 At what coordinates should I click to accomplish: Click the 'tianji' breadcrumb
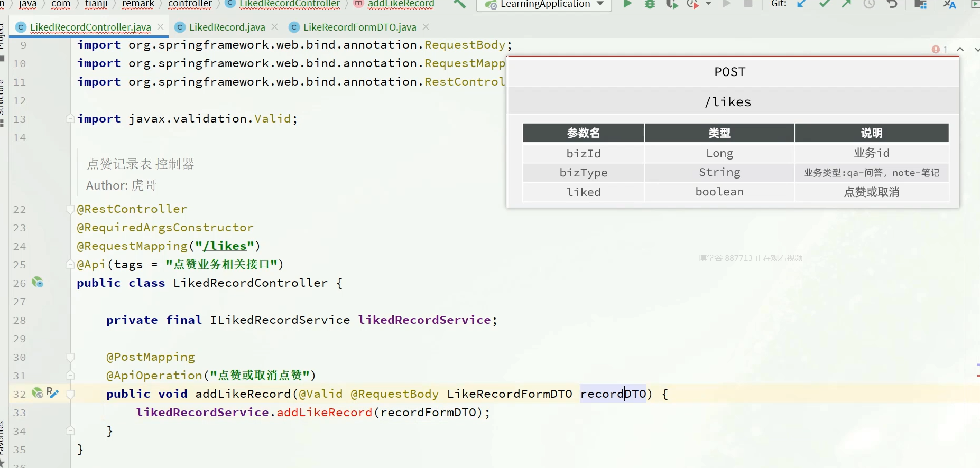coord(96,4)
